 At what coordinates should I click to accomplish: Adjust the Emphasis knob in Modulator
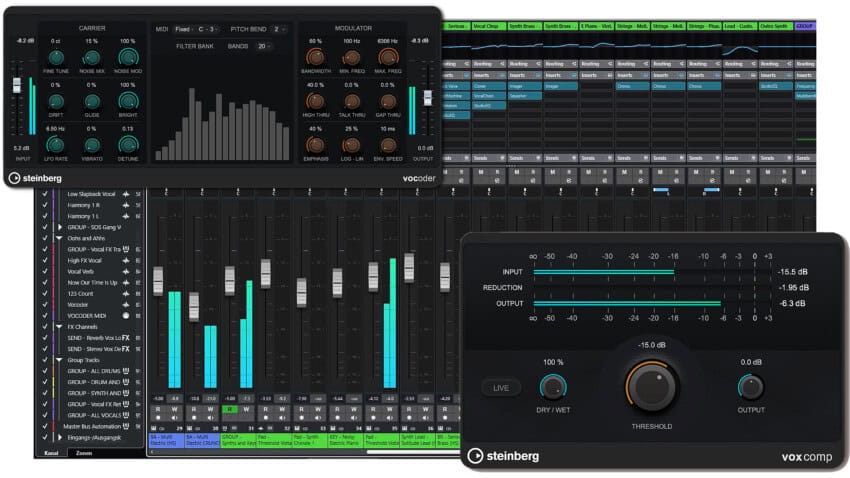(315, 145)
